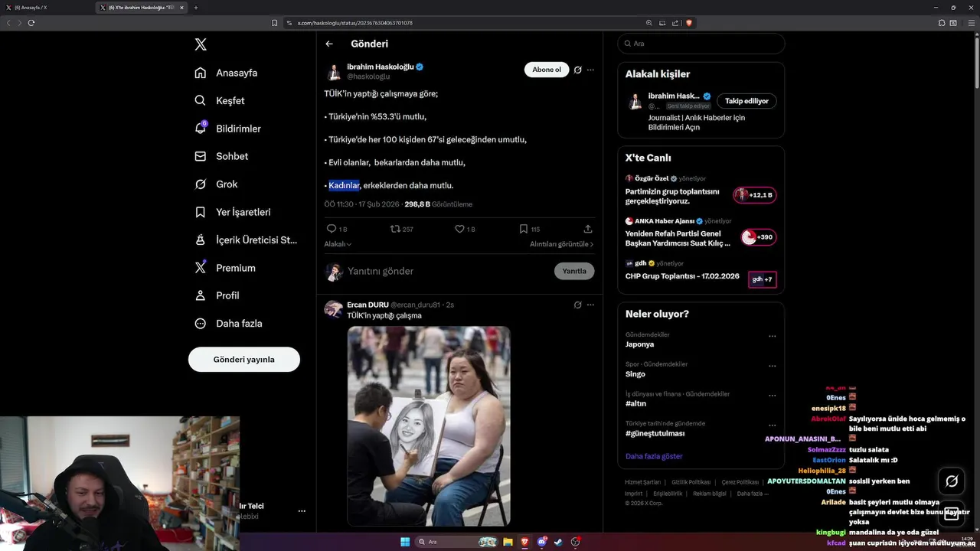The image size is (980, 551).
Task: Open OBS from taskbar
Action: click(575, 542)
